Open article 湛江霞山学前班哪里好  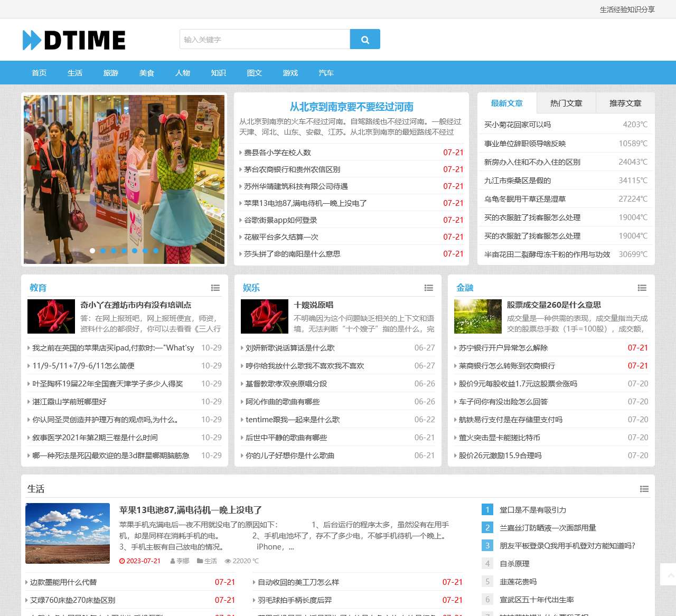pos(69,402)
